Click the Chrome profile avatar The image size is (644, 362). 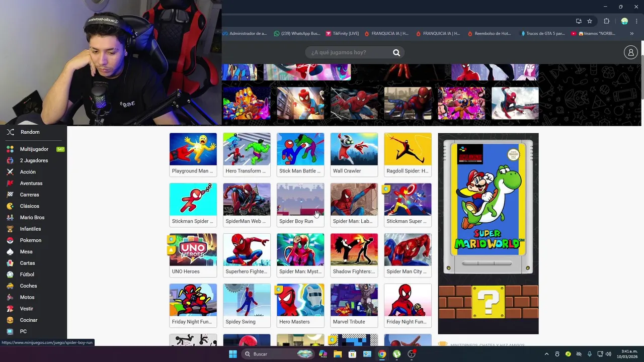click(x=624, y=21)
